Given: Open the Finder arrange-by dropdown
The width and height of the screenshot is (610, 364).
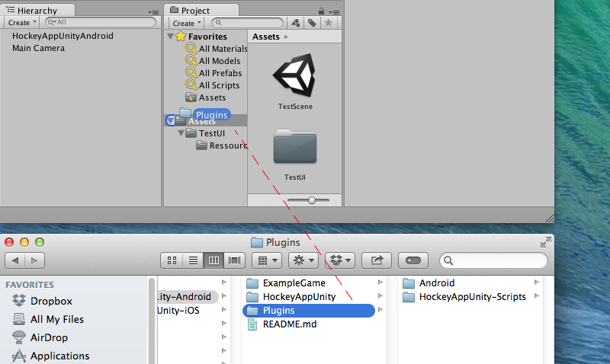Looking at the screenshot, I should click(267, 260).
